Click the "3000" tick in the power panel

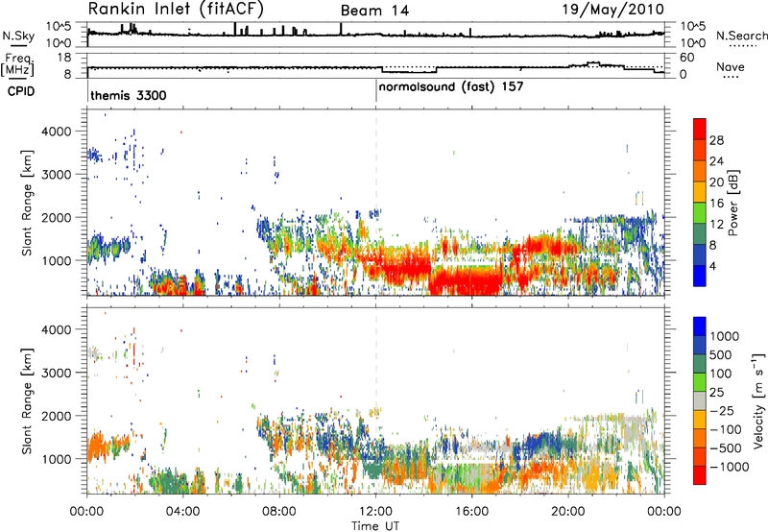point(57,175)
